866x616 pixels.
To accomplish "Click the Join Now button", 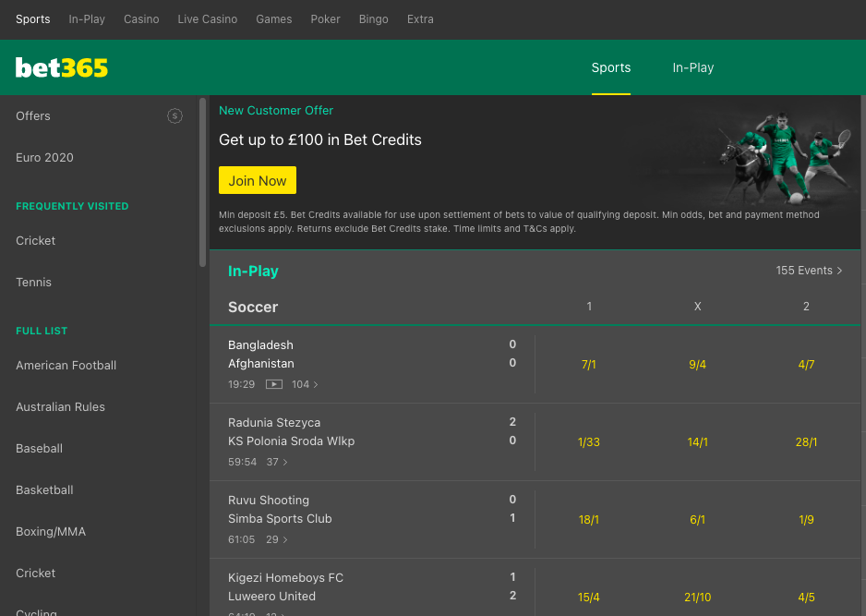I will (258, 180).
